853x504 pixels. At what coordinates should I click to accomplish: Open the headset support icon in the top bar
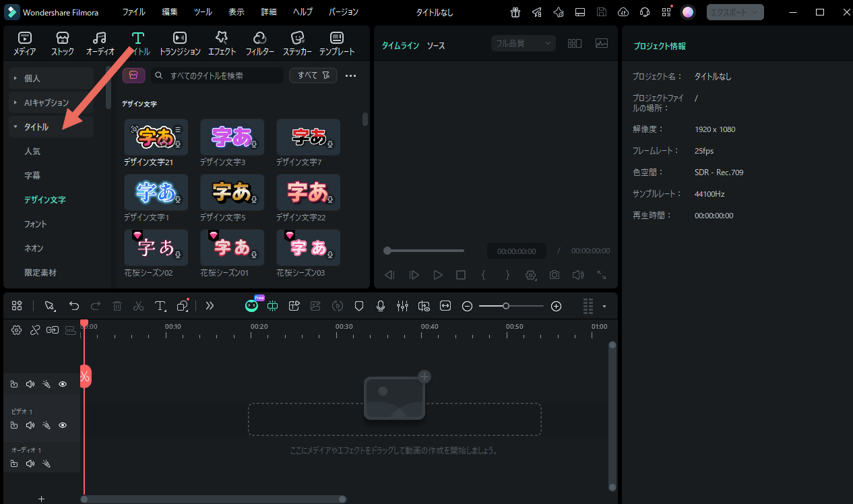pos(644,11)
